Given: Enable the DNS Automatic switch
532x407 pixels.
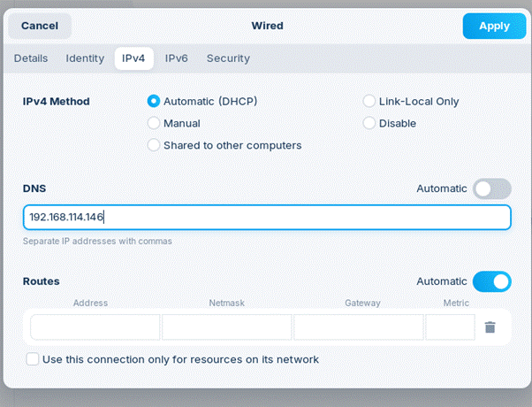Looking at the screenshot, I should pyautogui.click(x=491, y=188).
